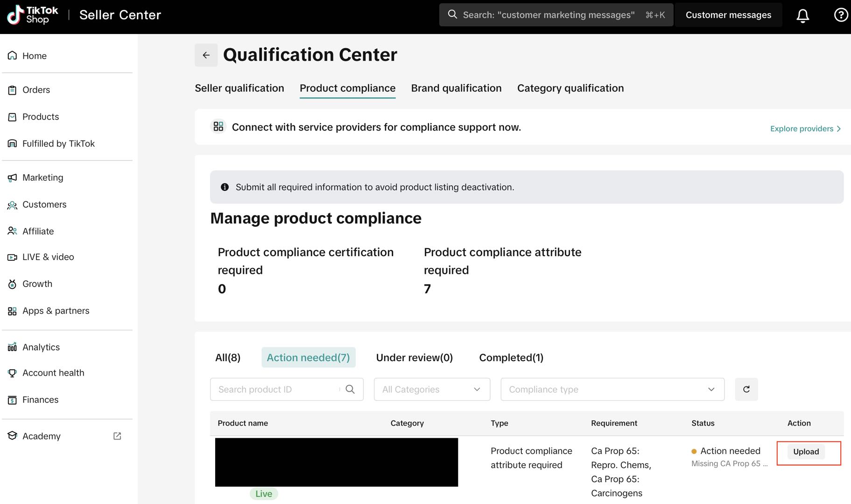Expand the Compliance type dropdown
This screenshot has height=504, width=851.
point(612,389)
